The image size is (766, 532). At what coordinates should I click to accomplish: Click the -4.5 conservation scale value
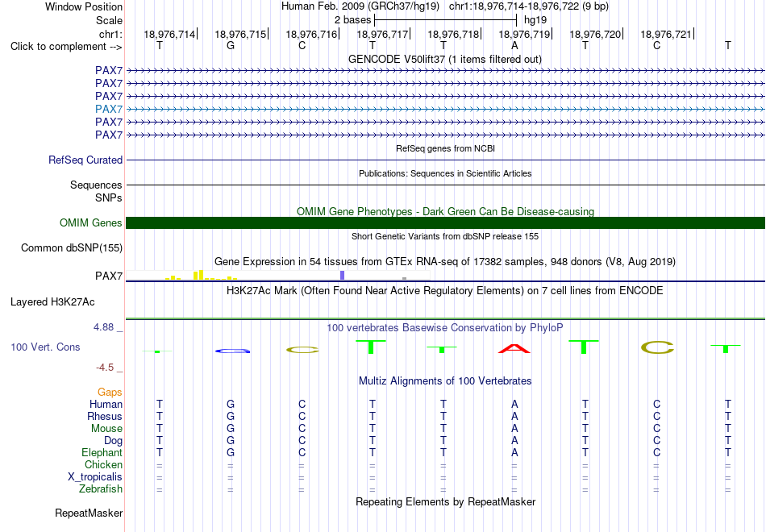[x=105, y=368]
